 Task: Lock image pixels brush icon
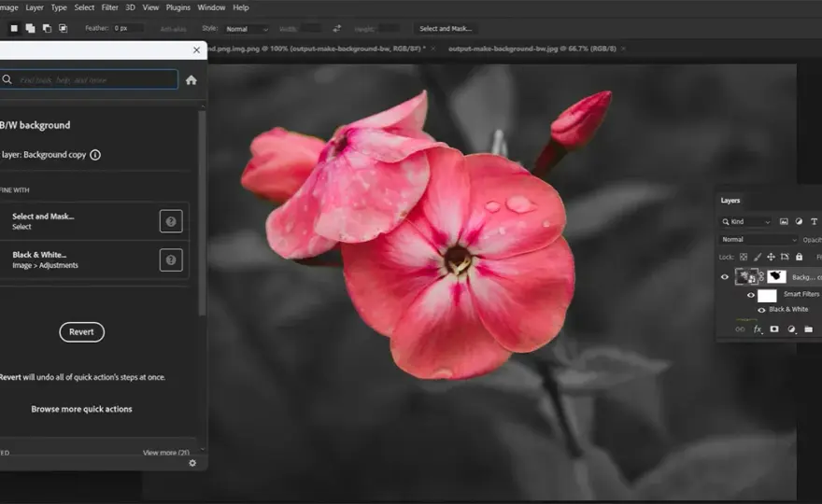click(x=757, y=257)
